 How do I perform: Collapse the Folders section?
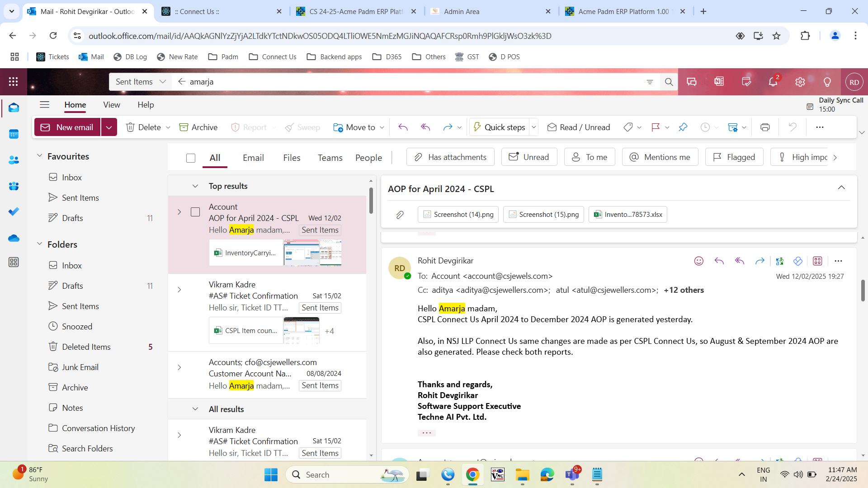pos(39,244)
